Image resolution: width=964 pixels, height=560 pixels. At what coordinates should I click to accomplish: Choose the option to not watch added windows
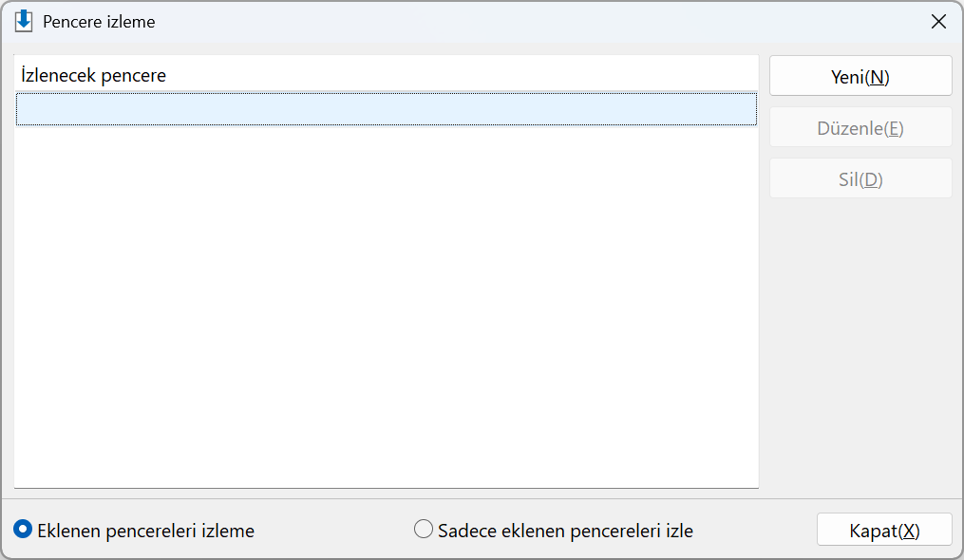[x=23, y=530]
